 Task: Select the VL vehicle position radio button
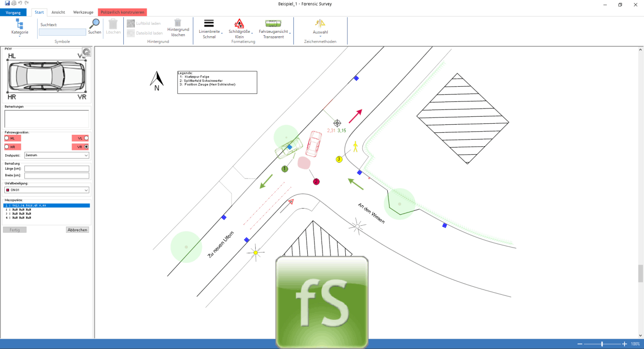[x=86, y=138]
